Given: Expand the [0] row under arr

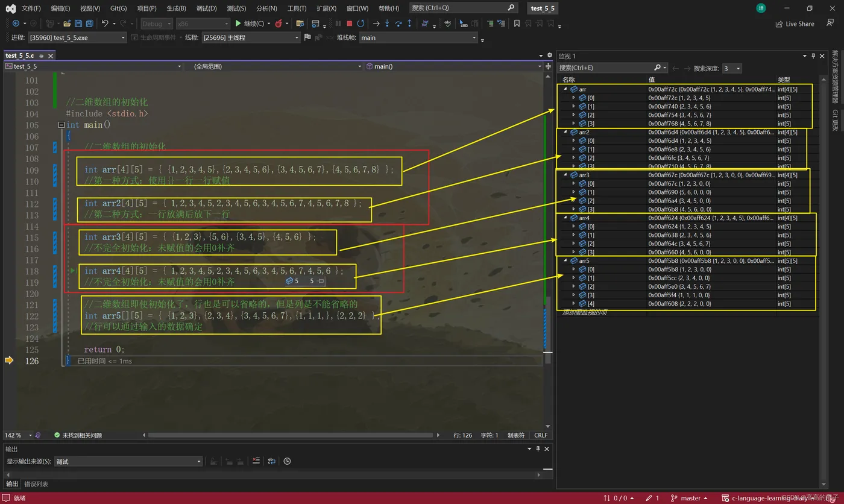Looking at the screenshot, I should (x=574, y=98).
